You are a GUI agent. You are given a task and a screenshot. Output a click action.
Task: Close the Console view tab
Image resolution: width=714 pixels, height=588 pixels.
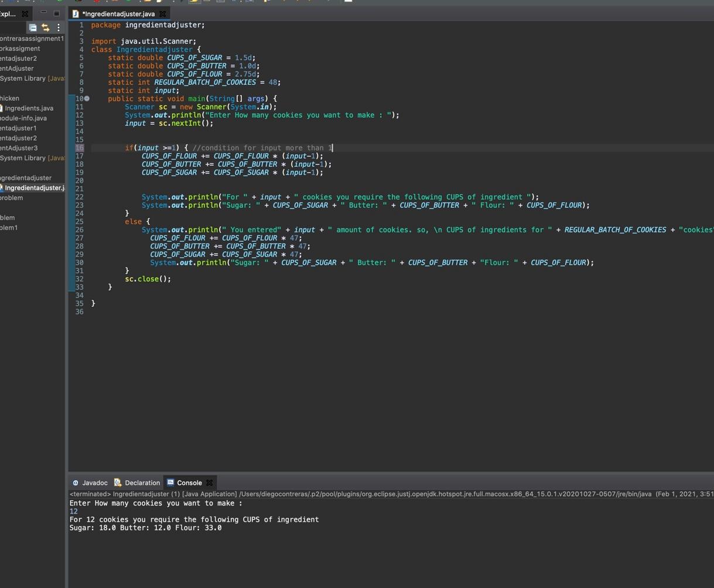point(210,483)
